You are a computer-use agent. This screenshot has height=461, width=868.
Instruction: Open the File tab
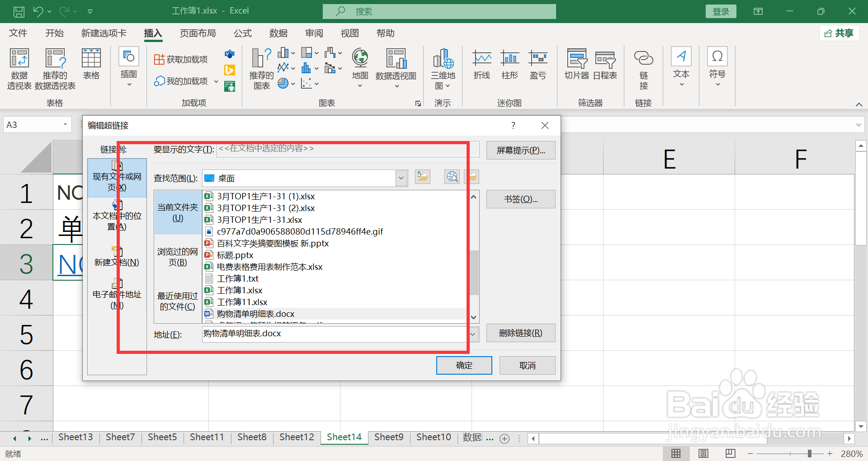coord(18,33)
